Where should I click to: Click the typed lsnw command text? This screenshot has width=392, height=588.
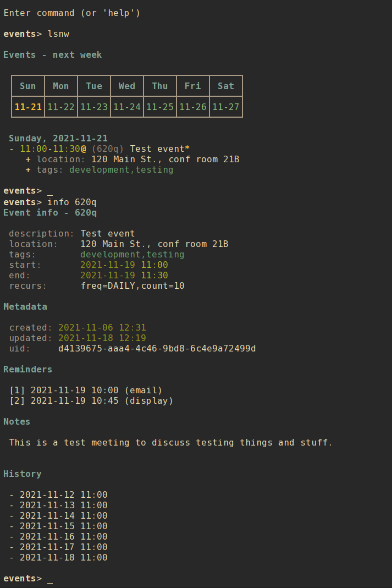(58, 34)
